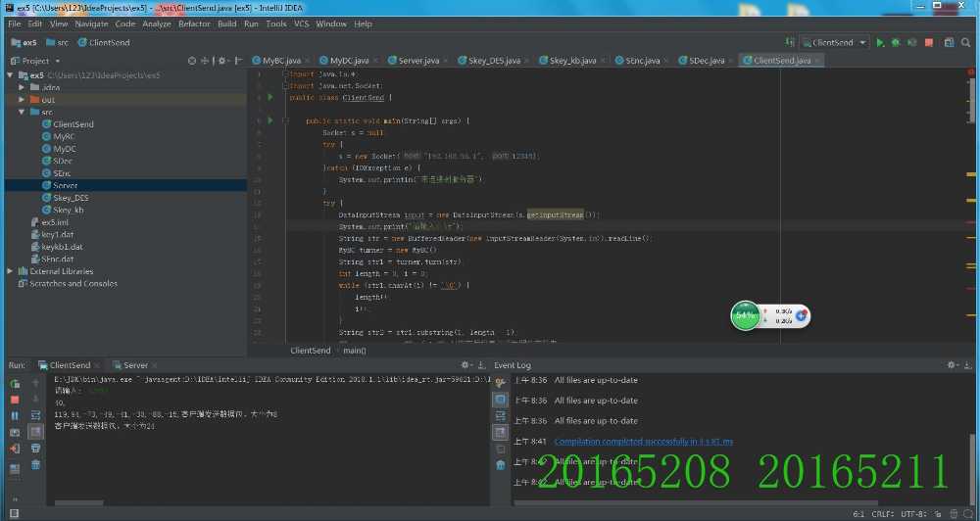Start debugging with the bug icon
This screenshot has height=521, width=980.
pyautogui.click(x=896, y=42)
